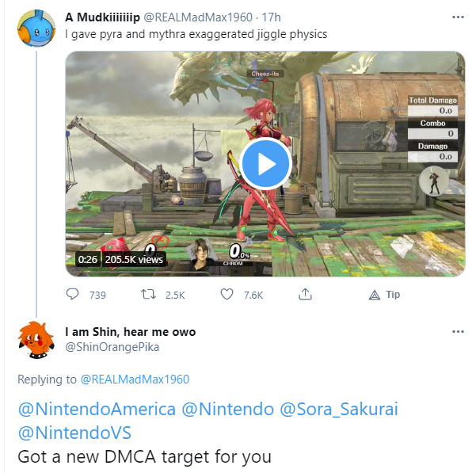Open the I am Shin, hear me owo name
Image resolution: width=476 pixels, height=473 pixels.
coord(130,331)
